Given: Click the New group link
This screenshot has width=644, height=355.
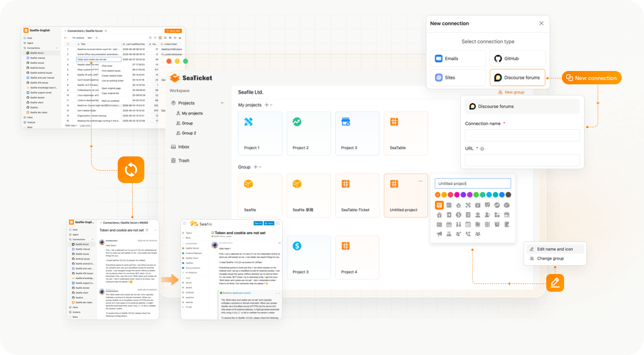Looking at the screenshot, I should pyautogui.click(x=511, y=92).
